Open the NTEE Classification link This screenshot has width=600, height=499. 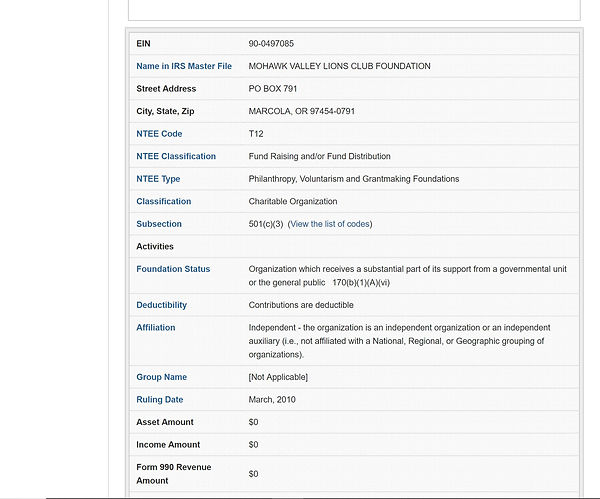[176, 157]
